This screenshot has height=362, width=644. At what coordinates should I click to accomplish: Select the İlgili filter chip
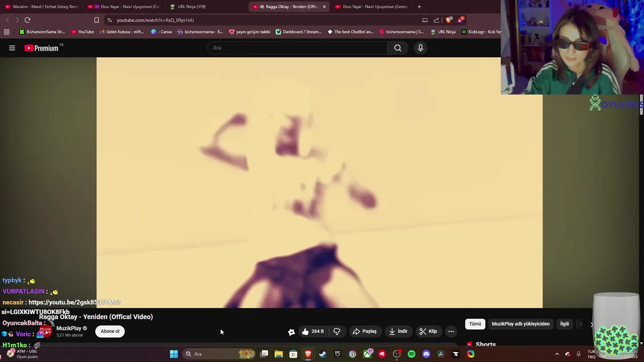coord(565,324)
